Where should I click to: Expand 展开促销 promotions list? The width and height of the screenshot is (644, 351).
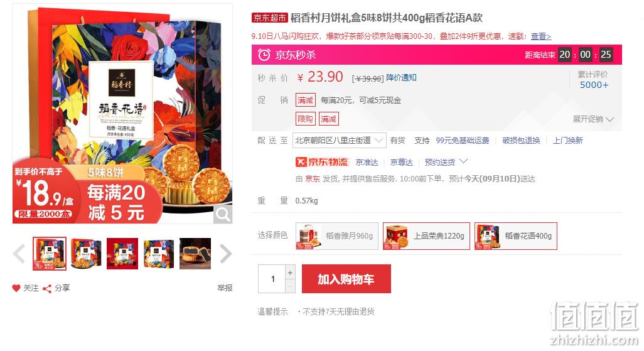(593, 119)
